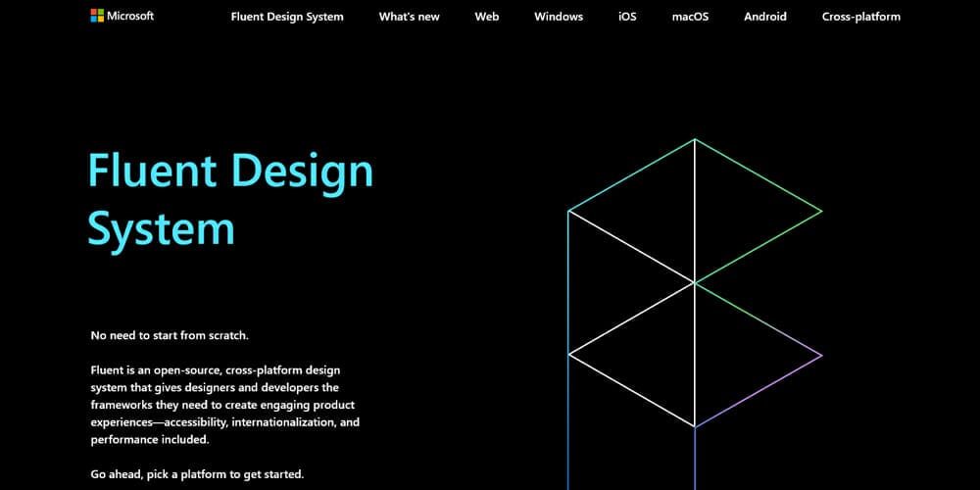Click the Microsoft logo
The image size is (980, 490).
tap(122, 16)
